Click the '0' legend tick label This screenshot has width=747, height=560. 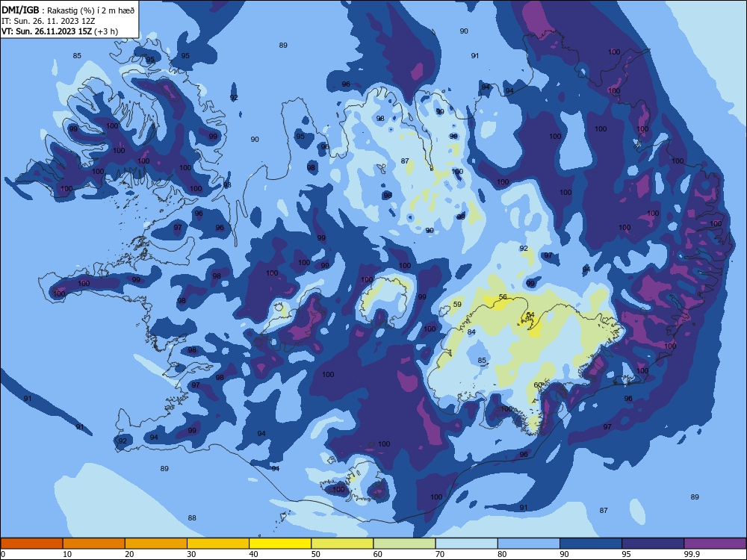(3, 554)
